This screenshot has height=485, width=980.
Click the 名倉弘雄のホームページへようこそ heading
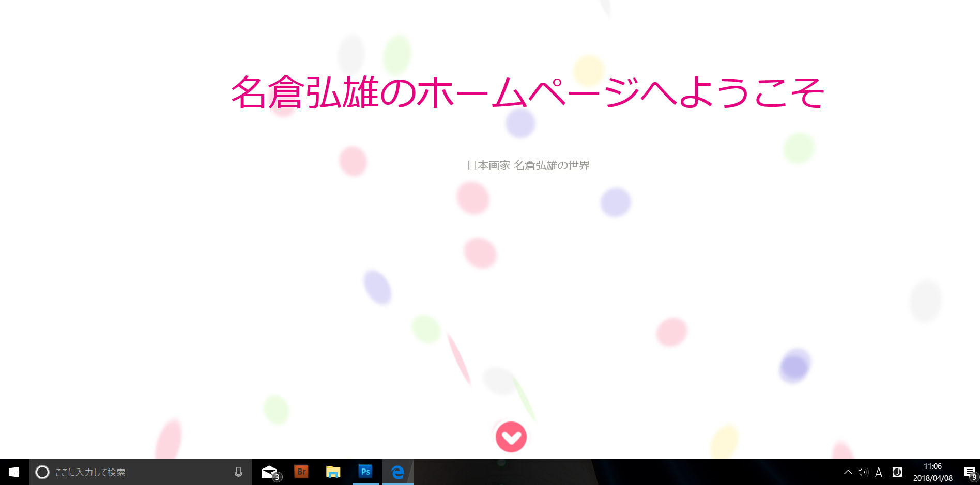pyautogui.click(x=527, y=93)
